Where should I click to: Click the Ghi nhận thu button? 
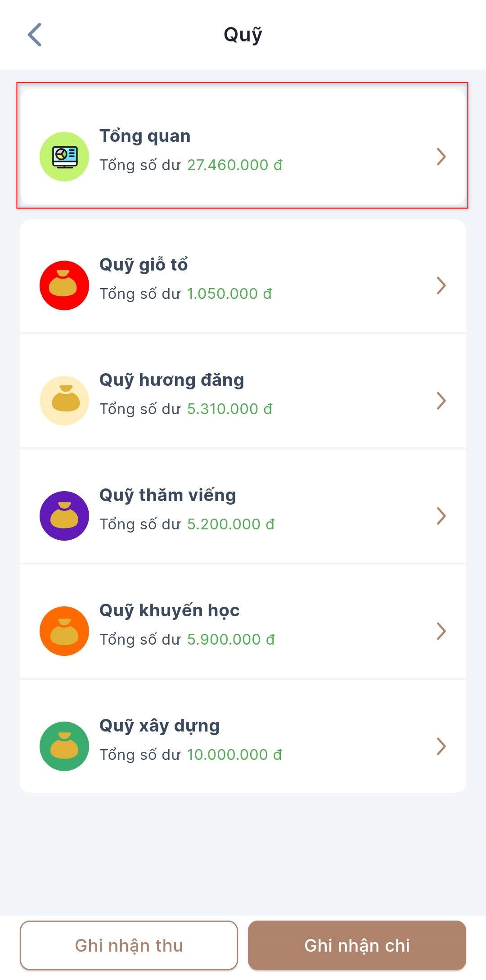(129, 945)
